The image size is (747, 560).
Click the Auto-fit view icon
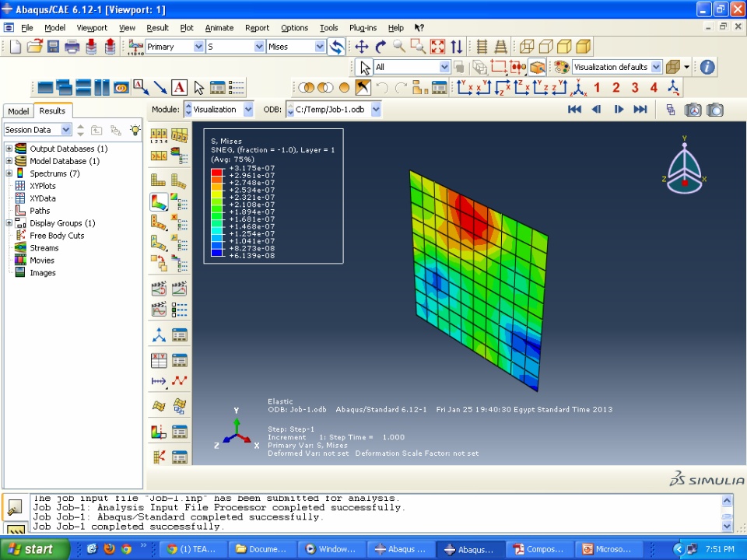pyautogui.click(x=437, y=47)
